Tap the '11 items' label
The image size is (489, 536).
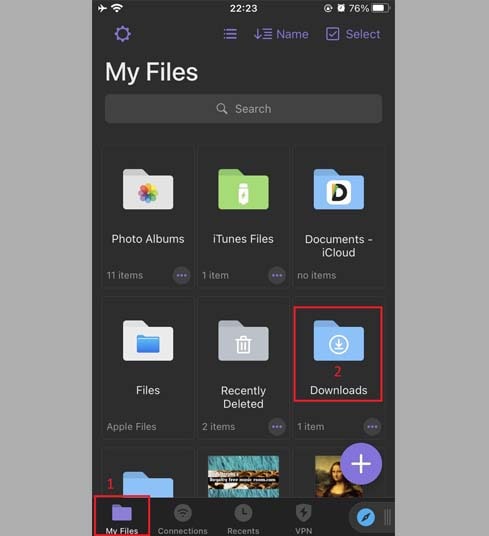tap(124, 275)
